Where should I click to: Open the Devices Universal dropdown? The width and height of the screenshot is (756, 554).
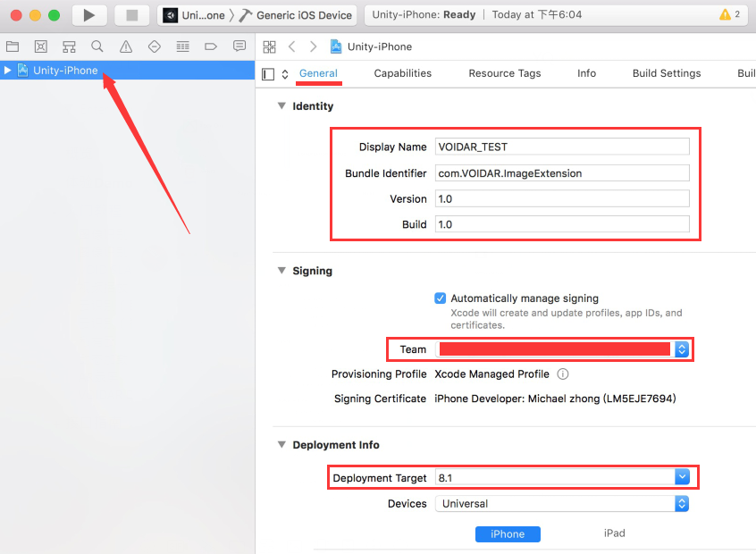coord(682,504)
